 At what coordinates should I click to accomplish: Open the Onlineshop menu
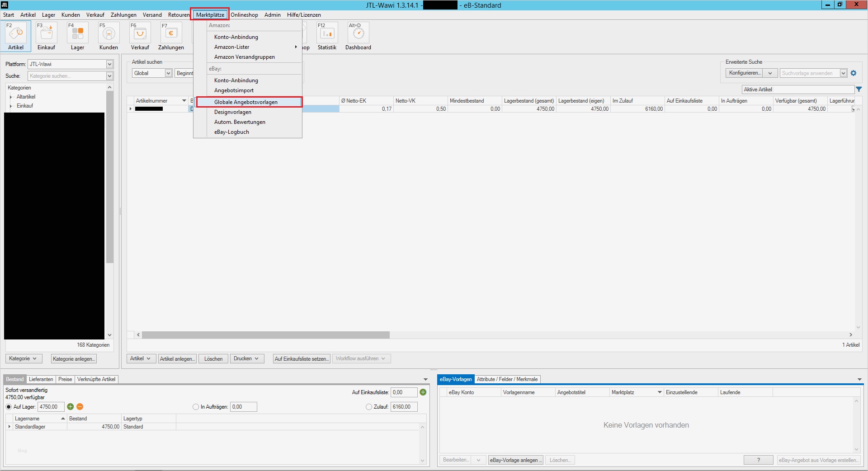[x=244, y=15]
